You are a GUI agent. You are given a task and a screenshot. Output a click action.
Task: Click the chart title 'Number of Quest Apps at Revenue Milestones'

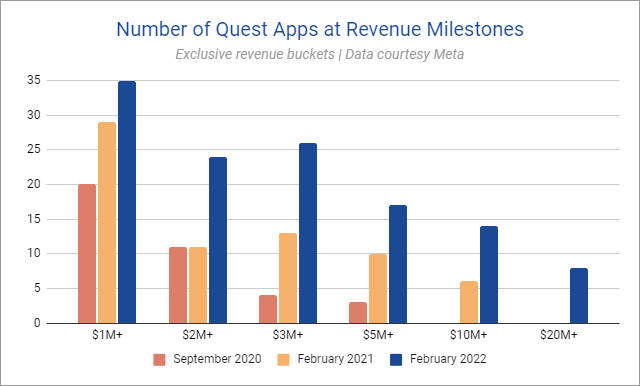[x=320, y=29]
